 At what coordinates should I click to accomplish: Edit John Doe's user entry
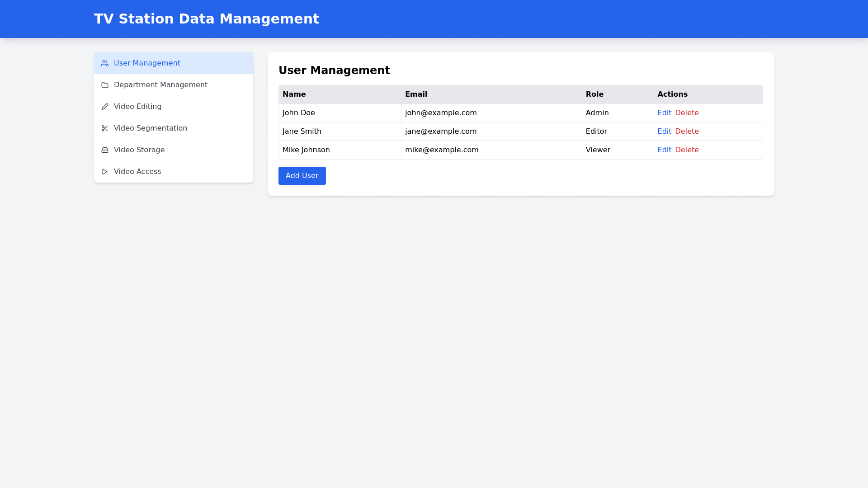(x=664, y=113)
